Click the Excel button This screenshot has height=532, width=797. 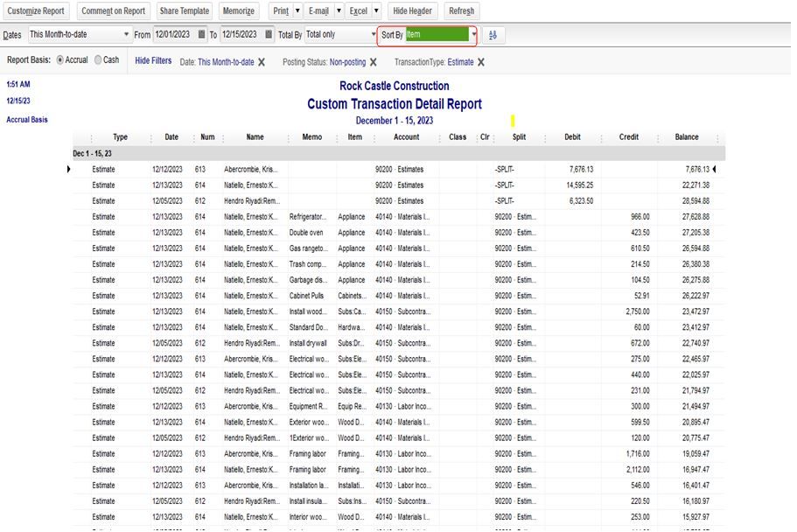click(359, 10)
